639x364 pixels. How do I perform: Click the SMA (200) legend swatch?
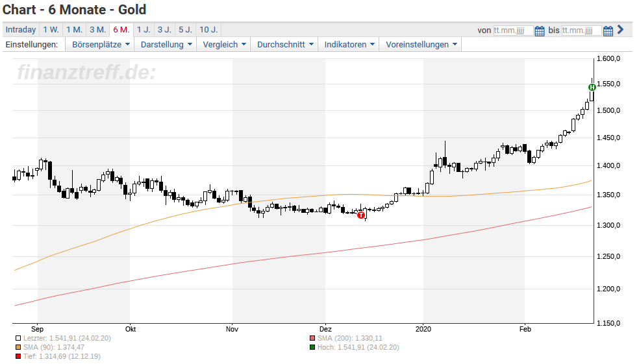[312, 338]
